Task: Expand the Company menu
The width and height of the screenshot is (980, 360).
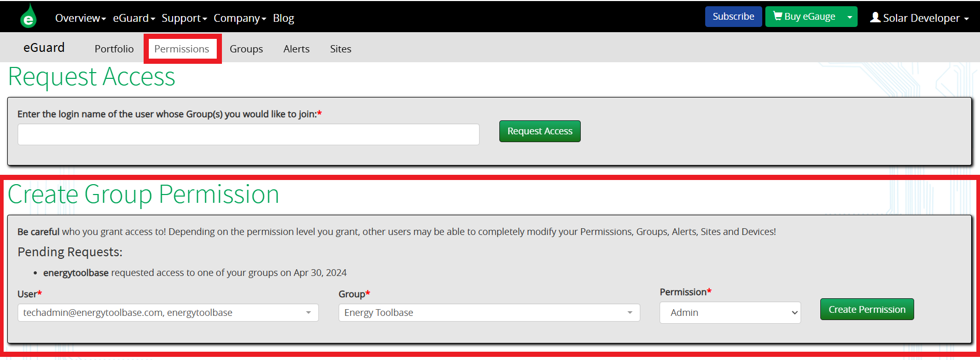Action: (x=240, y=18)
